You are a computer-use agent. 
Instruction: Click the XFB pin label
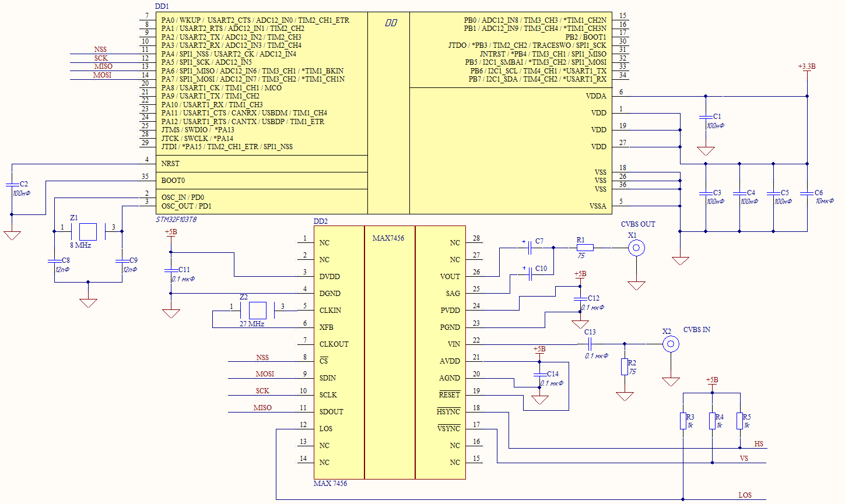(x=327, y=327)
